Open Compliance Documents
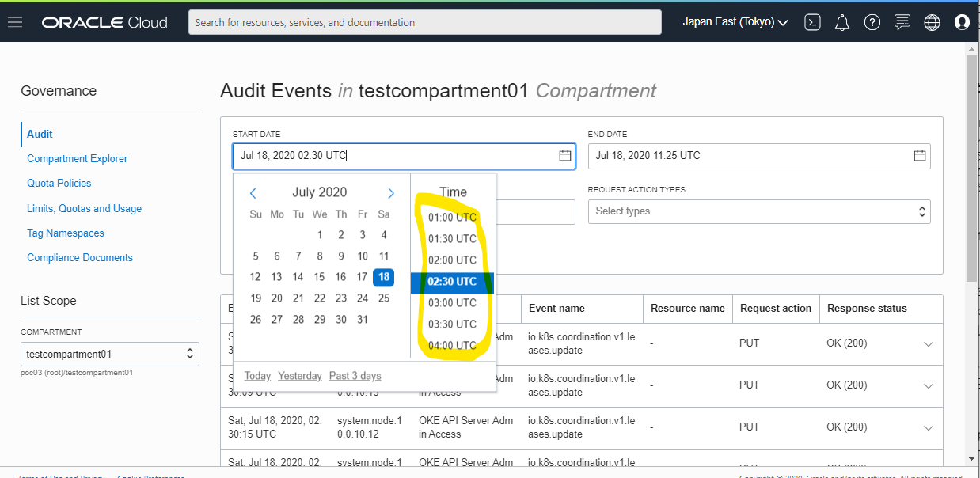This screenshot has width=980, height=478. click(x=80, y=257)
